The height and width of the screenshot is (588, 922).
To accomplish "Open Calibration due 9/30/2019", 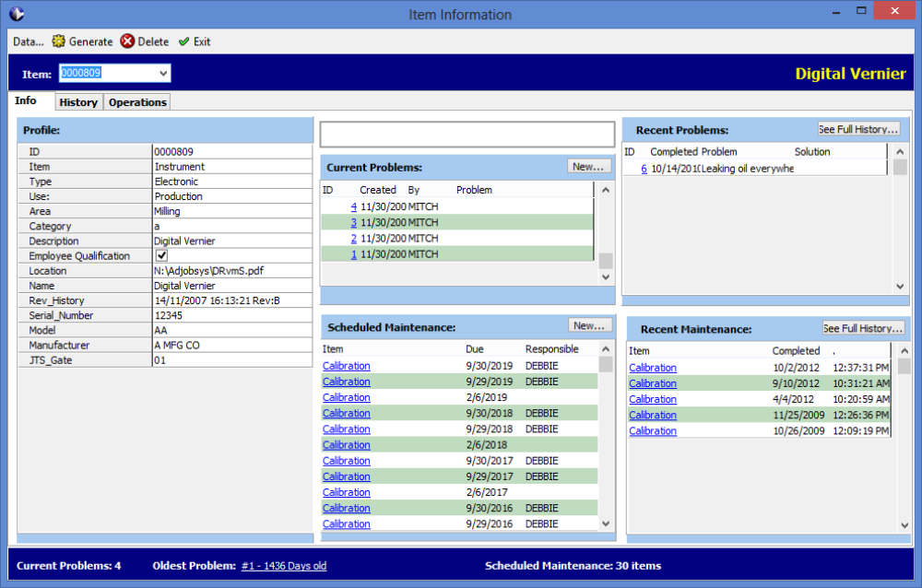I will coord(347,366).
